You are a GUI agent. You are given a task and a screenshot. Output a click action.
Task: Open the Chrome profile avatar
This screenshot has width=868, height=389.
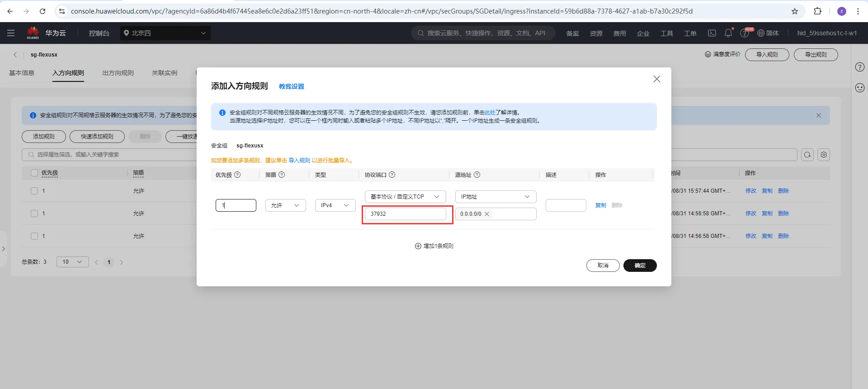pos(842,11)
